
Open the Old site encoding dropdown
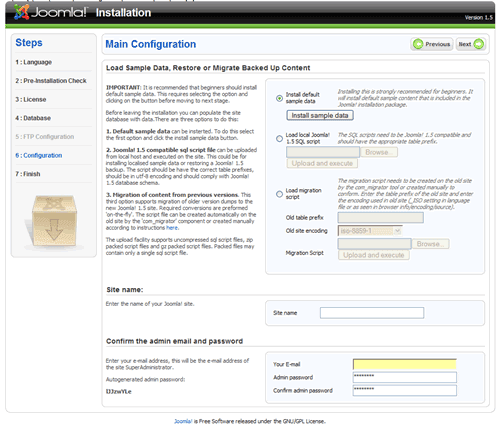370,231
